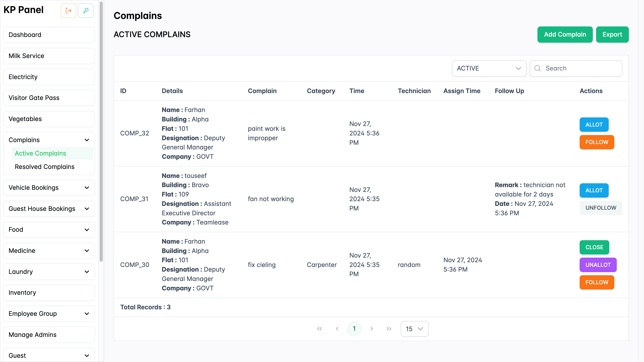Collapse the Complains section in the sidebar
Image resolution: width=644 pixels, height=362 pixels.
[87, 140]
